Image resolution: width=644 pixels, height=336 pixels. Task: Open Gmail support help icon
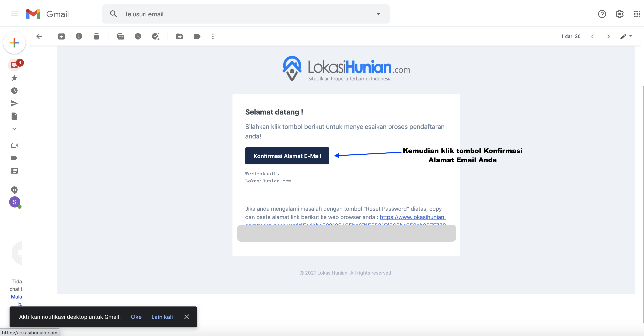tap(602, 14)
